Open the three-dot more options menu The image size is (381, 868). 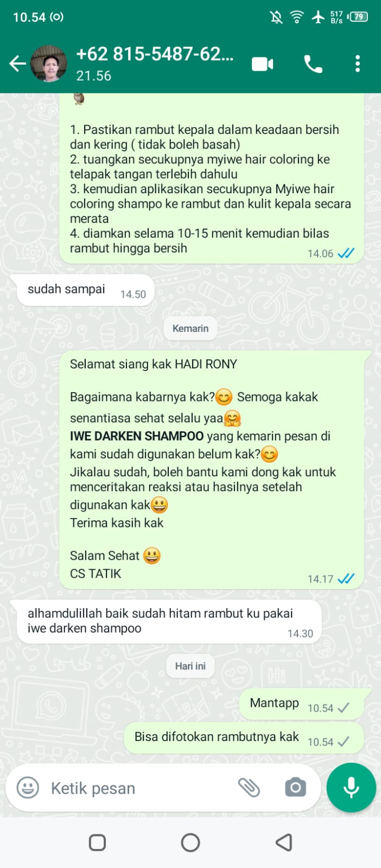[357, 64]
